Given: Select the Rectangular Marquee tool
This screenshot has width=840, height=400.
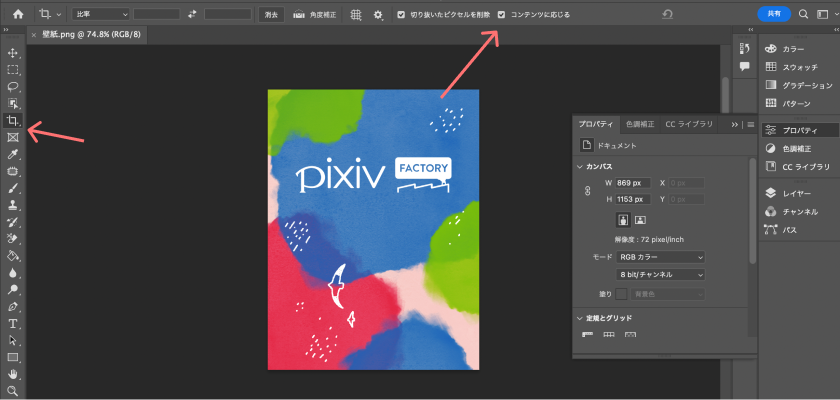Looking at the screenshot, I should click(12, 70).
